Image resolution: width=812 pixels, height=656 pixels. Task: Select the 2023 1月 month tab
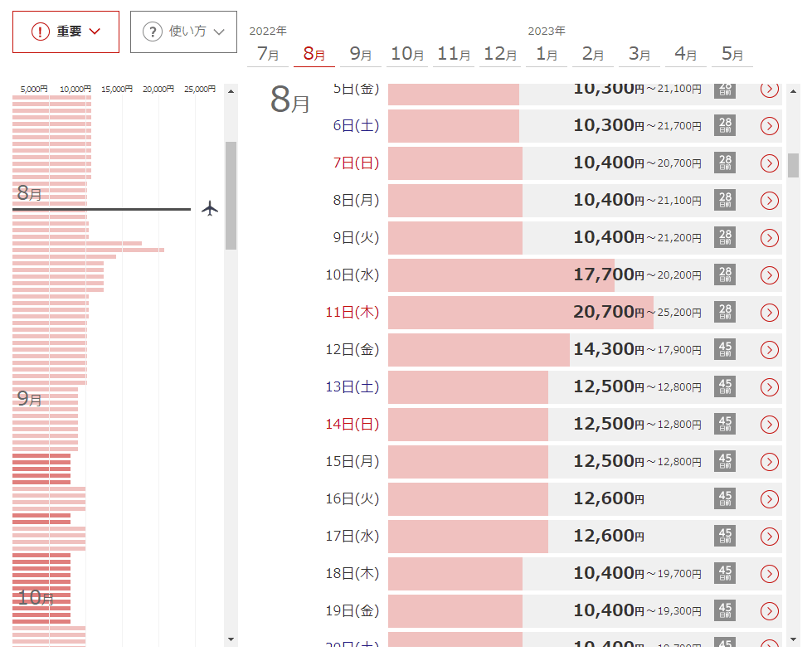pos(547,54)
